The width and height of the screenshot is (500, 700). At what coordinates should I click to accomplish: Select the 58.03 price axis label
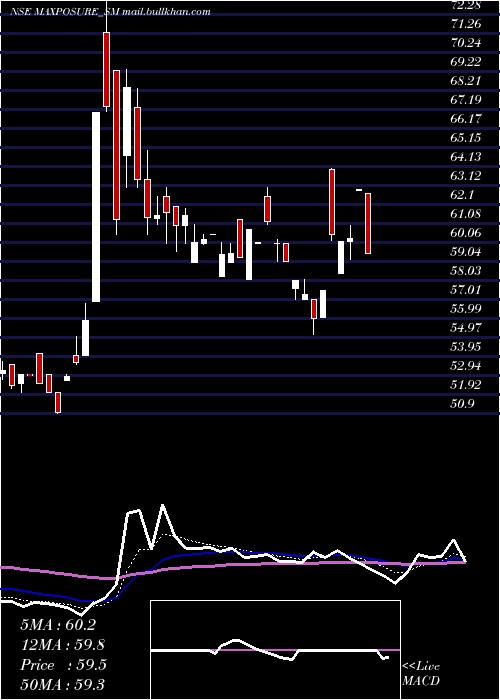point(466,271)
